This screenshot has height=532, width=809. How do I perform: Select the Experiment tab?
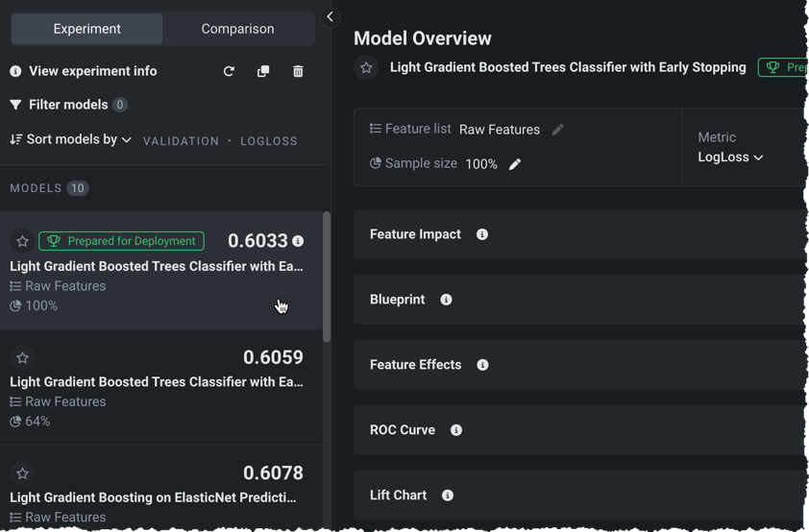86,29
